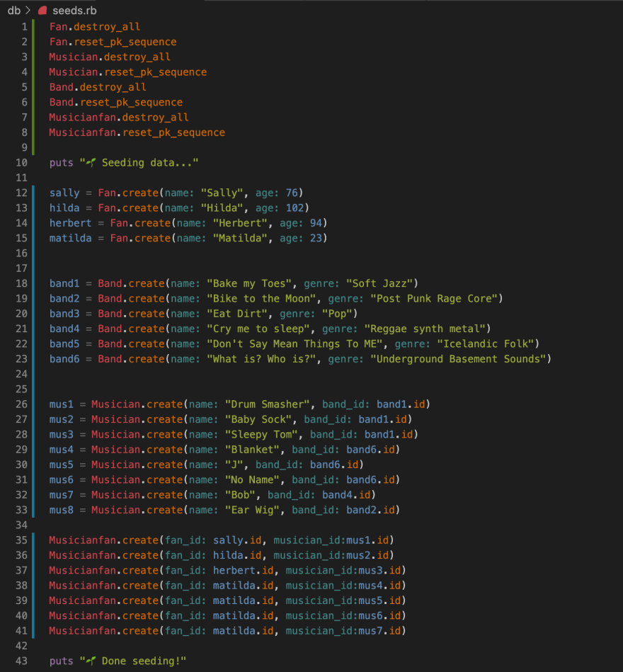Viewport: 623px width, 672px height.
Task: Click the mus8 variable on line 33
Action: 62,510
